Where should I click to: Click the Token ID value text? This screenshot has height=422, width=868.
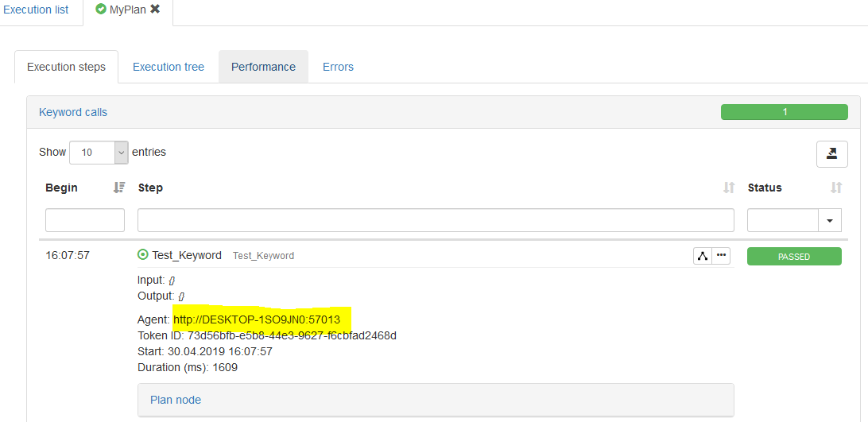[293, 335]
